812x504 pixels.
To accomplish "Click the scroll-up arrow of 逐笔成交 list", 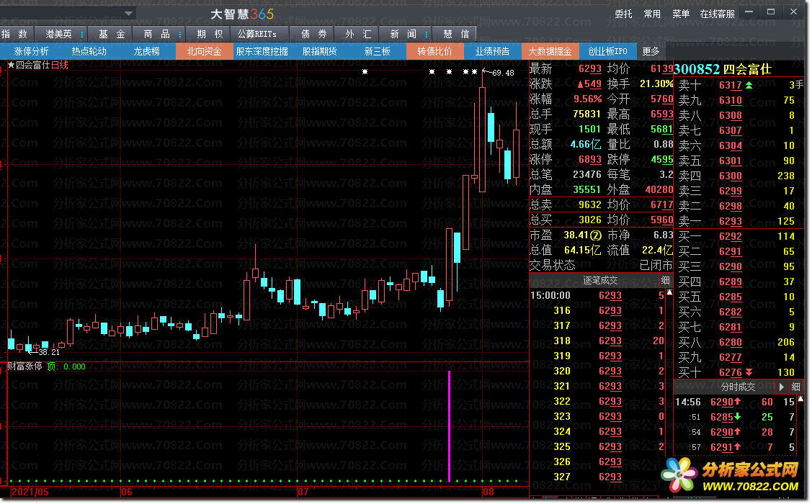I will (x=669, y=292).
